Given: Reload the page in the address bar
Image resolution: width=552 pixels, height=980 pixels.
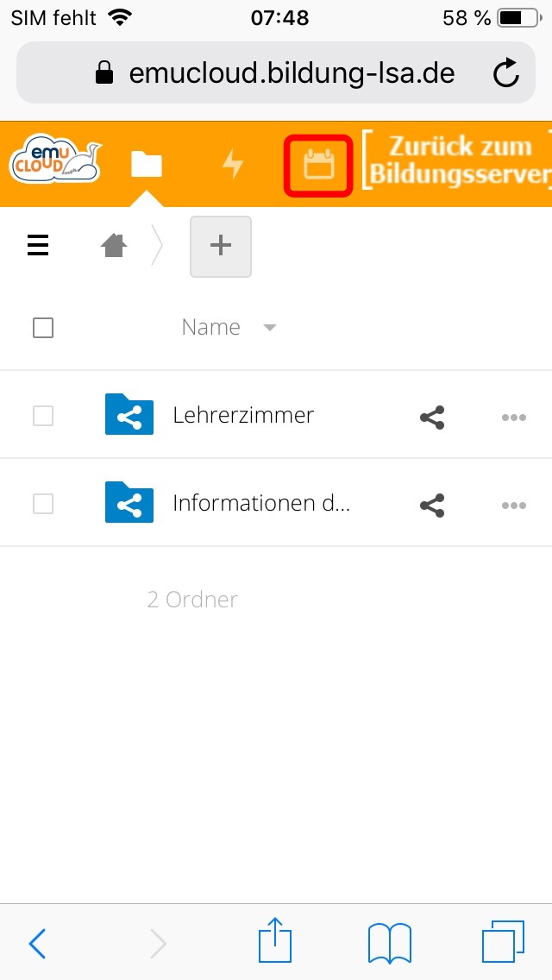Looking at the screenshot, I should (505, 73).
